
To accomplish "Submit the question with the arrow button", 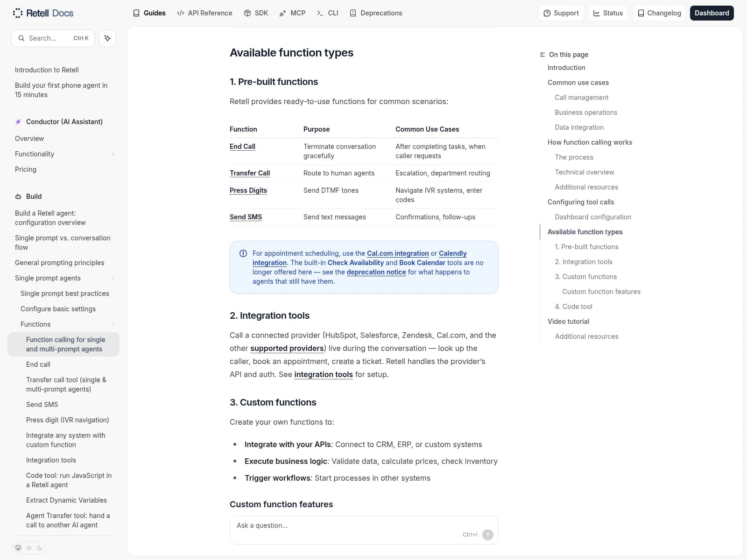I will 488,535.
